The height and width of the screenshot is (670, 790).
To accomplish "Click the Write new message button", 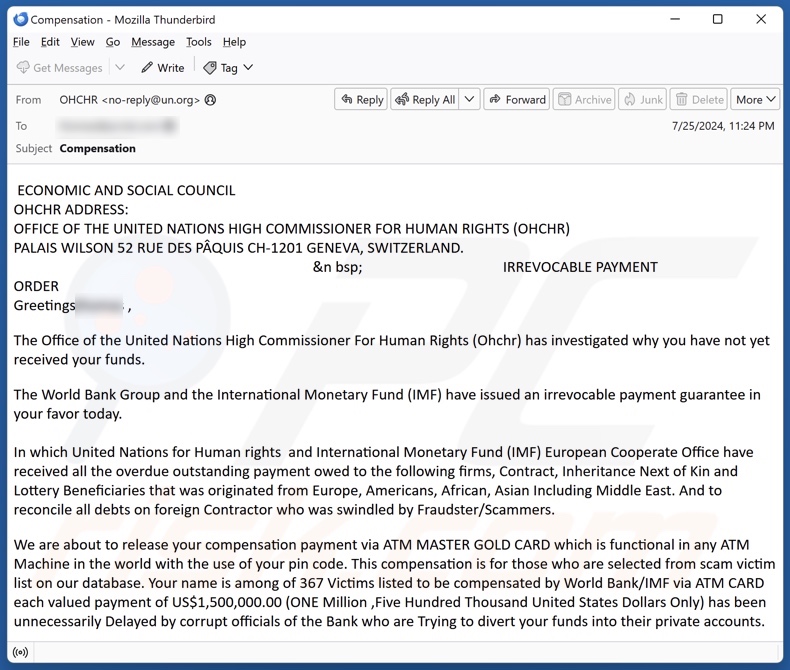I will [x=162, y=68].
